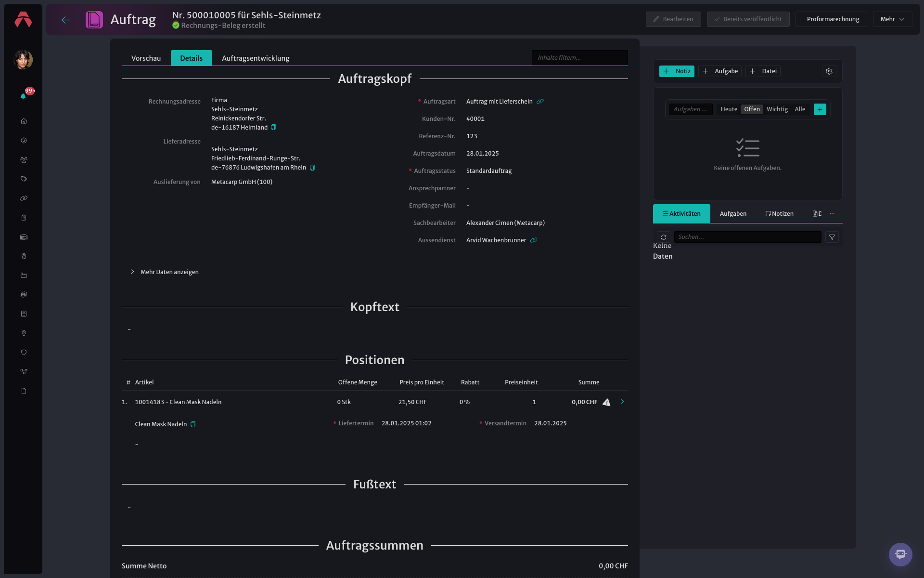
Task: Open the Mehr dropdown menu
Action: [892, 19]
